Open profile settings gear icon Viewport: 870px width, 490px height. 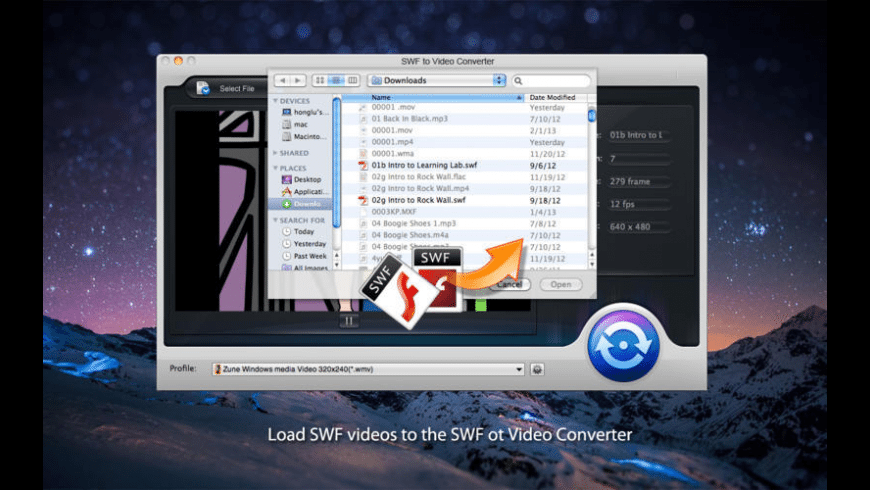click(x=537, y=369)
